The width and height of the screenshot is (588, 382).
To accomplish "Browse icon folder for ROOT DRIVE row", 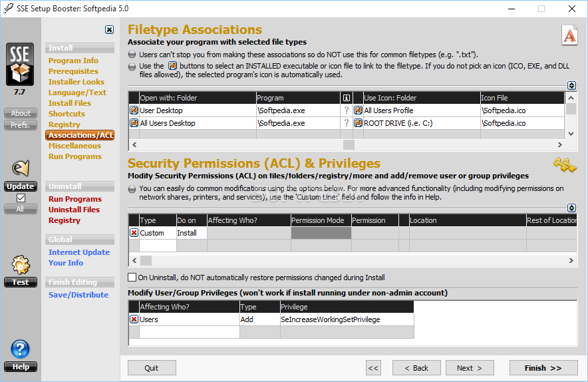I will 358,123.
